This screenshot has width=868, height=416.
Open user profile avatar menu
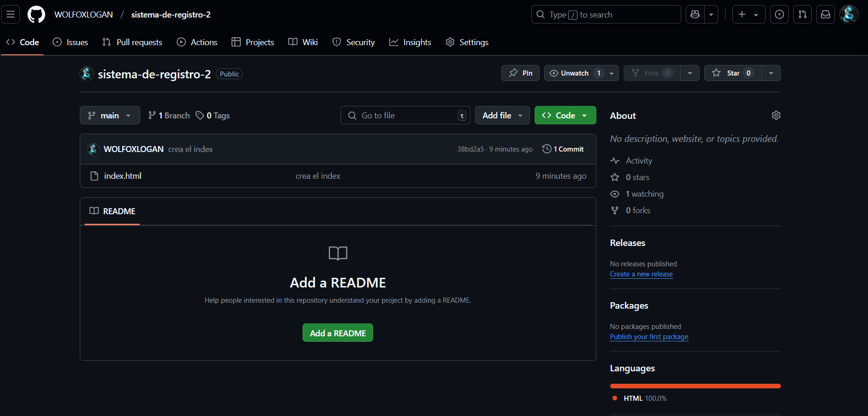[x=849, y=14]
